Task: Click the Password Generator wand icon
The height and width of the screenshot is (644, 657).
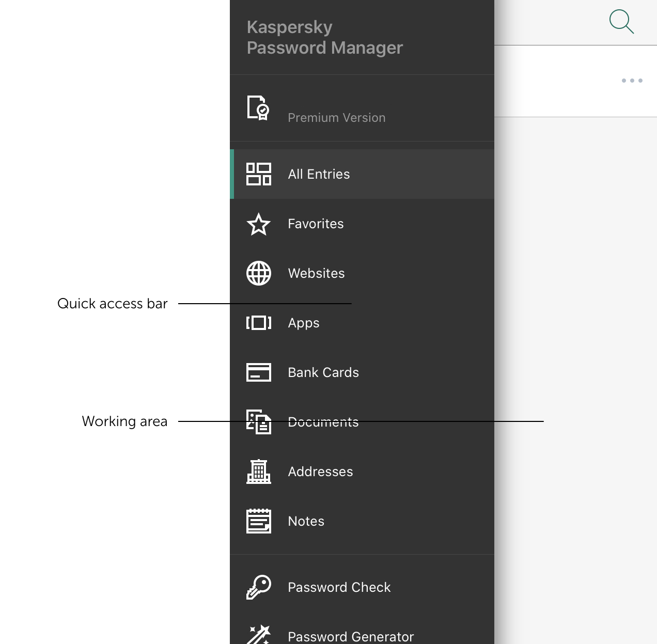Action: point(259,635)
